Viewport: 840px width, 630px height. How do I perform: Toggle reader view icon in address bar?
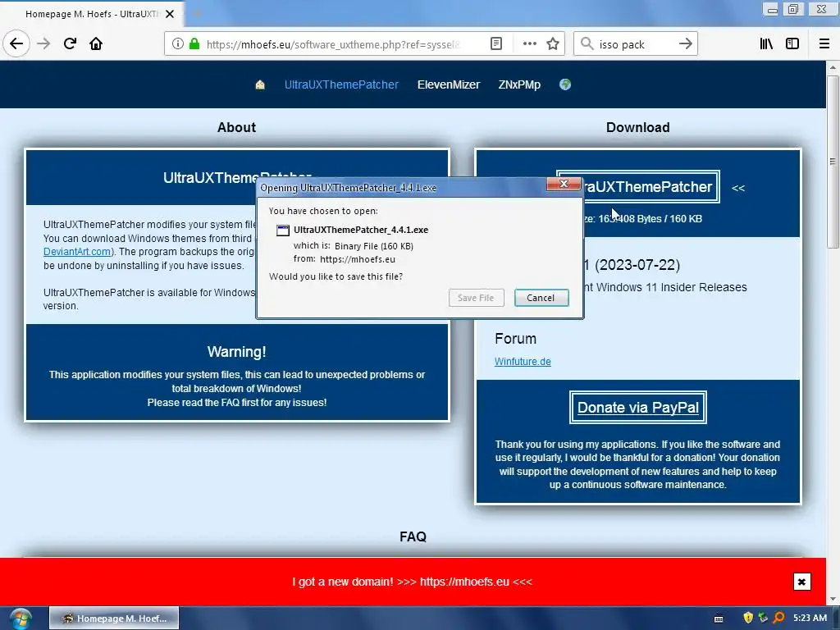496,44
